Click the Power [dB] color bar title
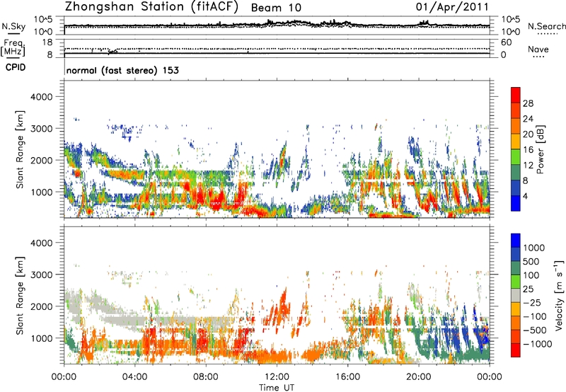Screen dimensions: 566x392 (540, 149)
